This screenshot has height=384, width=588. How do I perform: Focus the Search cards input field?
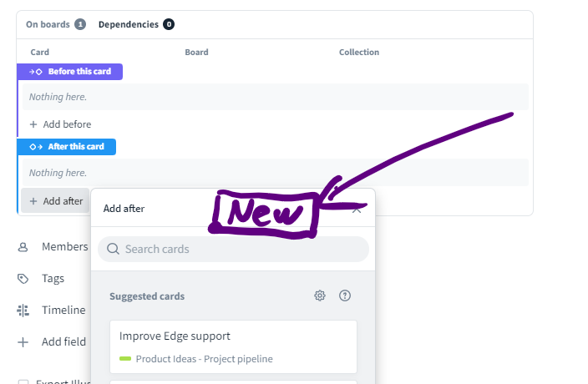click(242, 249)
